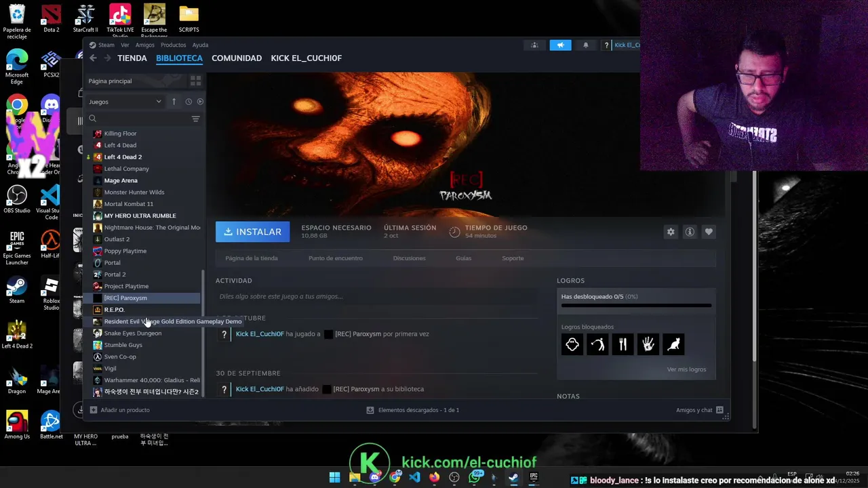Image resolution: width=868 pixels, height=488 pixels.
Task: Open the COMUNIDAD tab
Action: pyautogui.click(x=237, y=58)
